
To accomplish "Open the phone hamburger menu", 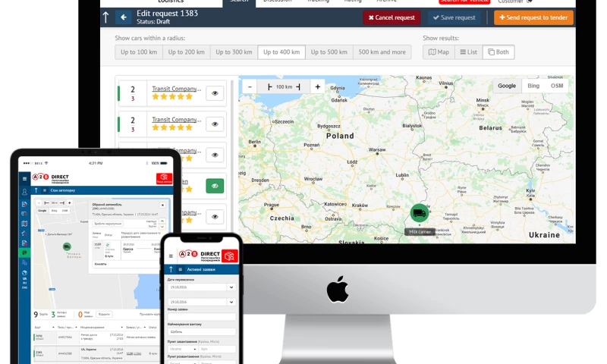I will pyautogui.click(x=171, y=256).
